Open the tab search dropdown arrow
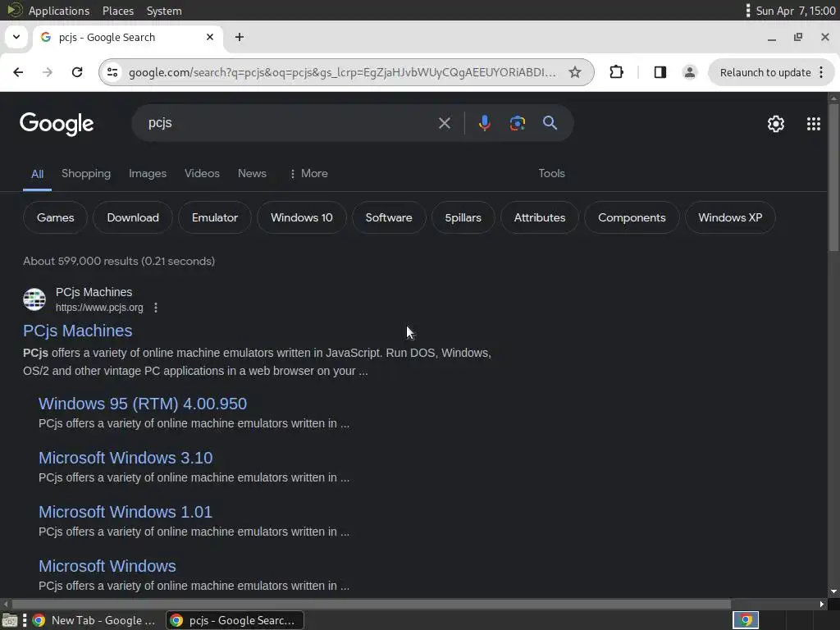840x630 pixels. [x=16, y=37]
